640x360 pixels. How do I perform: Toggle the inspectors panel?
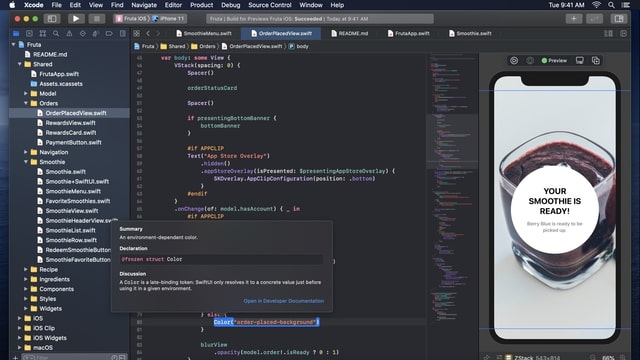coord(619,18)
